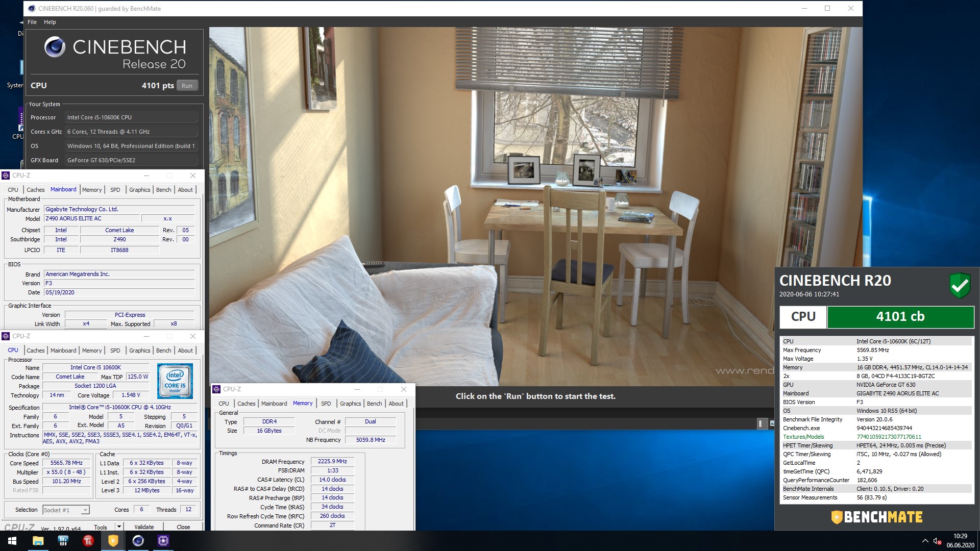The height and width of the screenshot is (551, 980).
Task: Open Caches tab in the lower-left CPU-Z window
Action: [x=36, y=350]
